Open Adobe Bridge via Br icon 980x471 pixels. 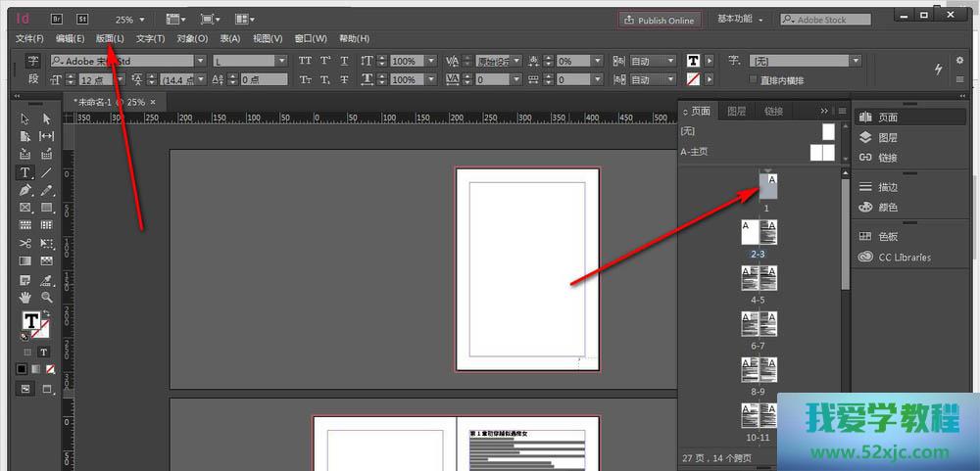(x=56, y=19)
